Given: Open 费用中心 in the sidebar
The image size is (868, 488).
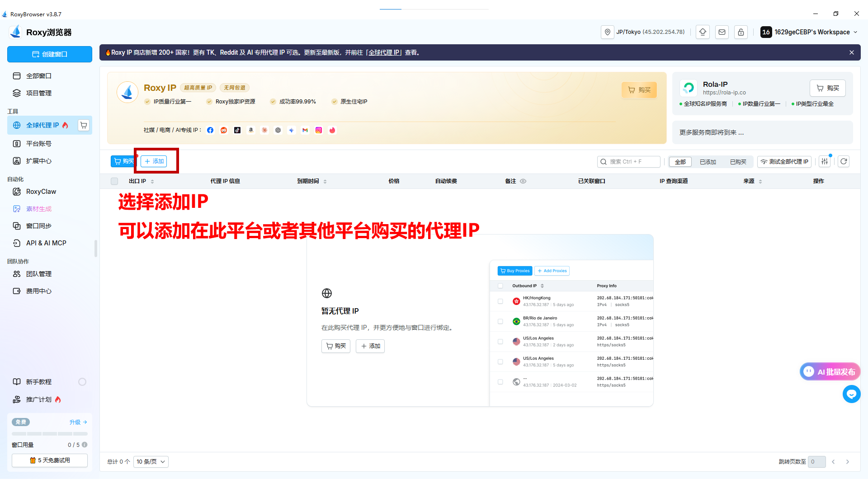Looking at the screenshot, I should click(50, 291).
